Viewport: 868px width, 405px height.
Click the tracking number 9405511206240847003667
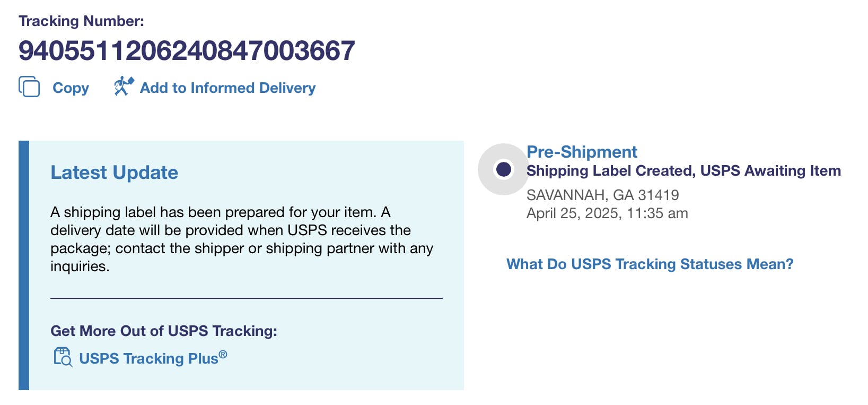click(x=187, y=51)
